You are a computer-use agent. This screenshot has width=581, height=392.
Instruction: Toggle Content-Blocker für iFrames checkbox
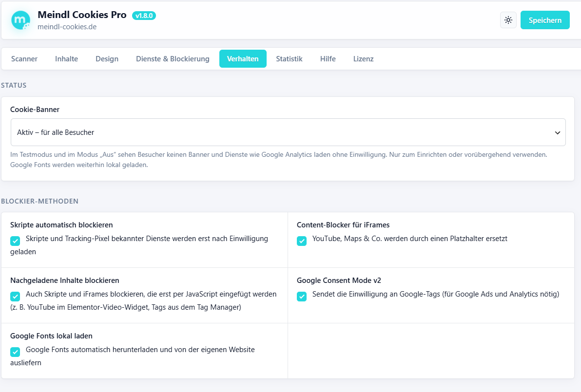click(302, 241)
